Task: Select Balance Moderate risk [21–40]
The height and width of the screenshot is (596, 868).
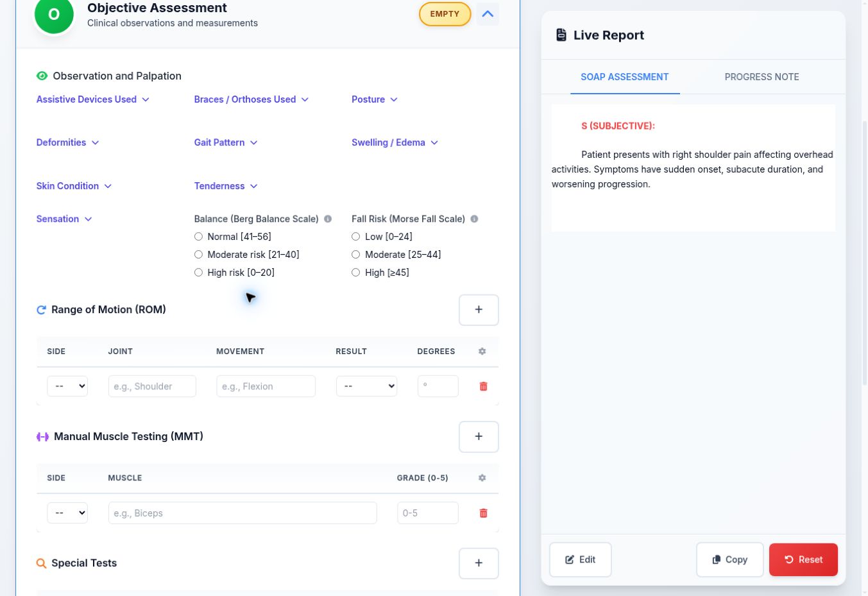Action: tap(199, 255)
